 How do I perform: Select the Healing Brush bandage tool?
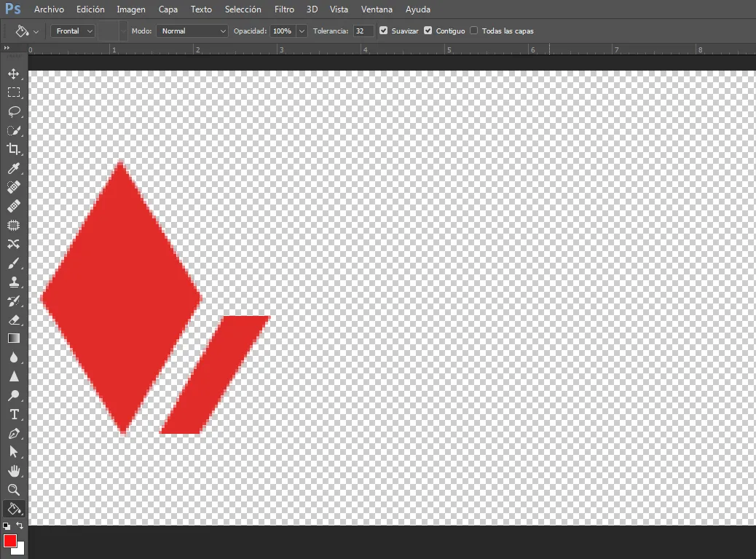[14, 206]
